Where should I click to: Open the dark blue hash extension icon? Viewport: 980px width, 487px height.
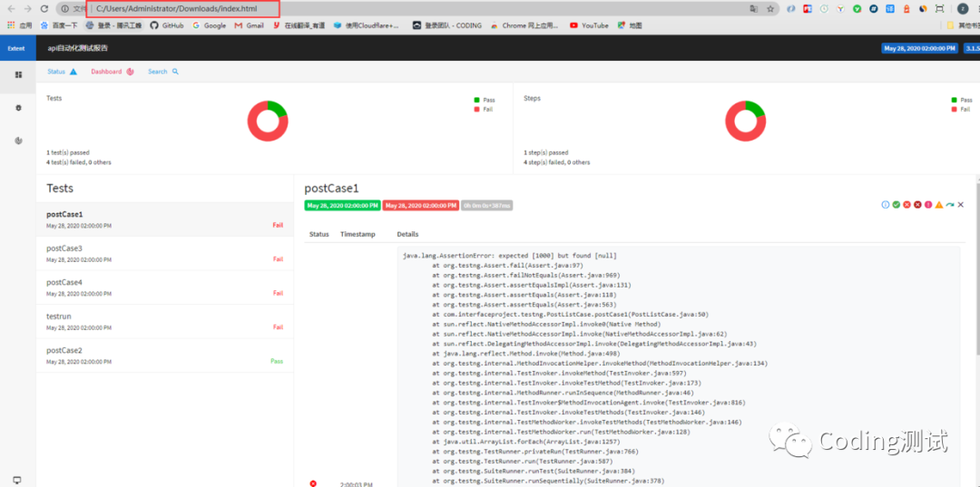pos(874,9)
